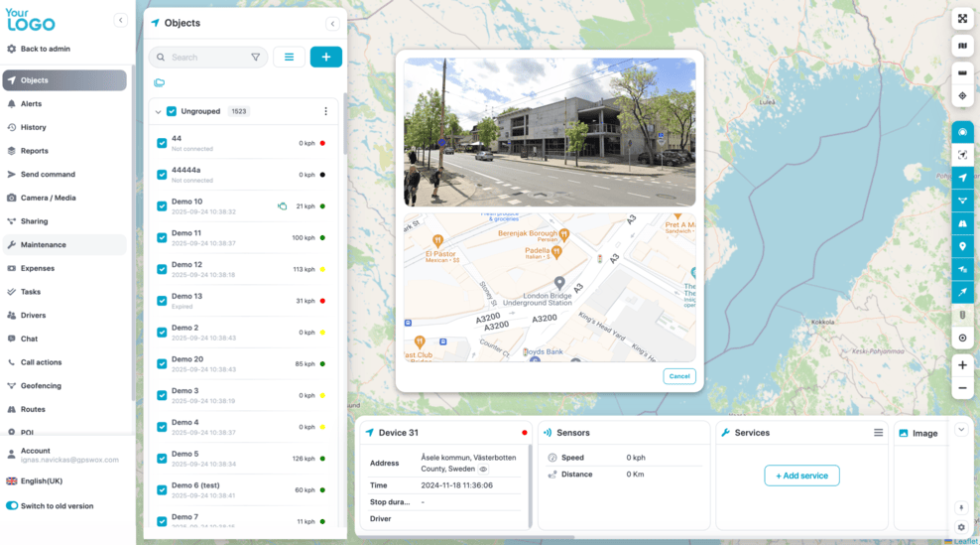The width and height of the screenshot is (980, 545).
Task: Open Alerts menu item
Action: pyautogui.click(x=64, y=104)
